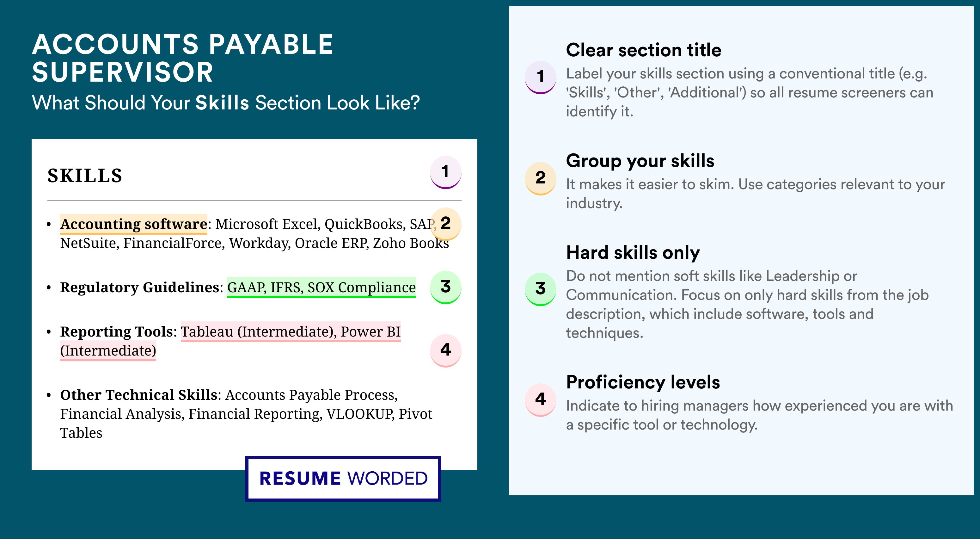Click the Regulatory Guidelines bold label
The width and height of the screenshot is (980, 539).
pyautogui.click(x=140, y=288)
